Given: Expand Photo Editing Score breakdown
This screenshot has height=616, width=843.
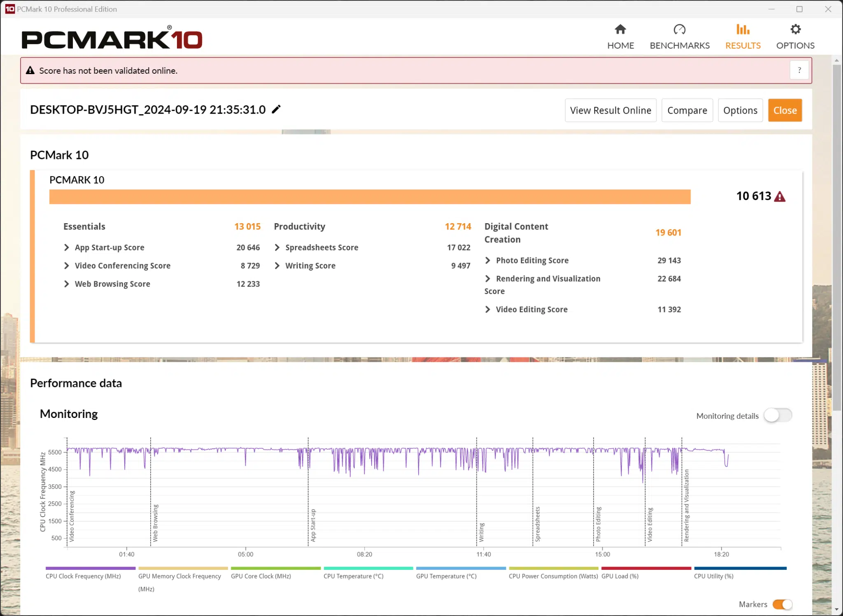Looking at the screenshot, I should coord(488,260).
